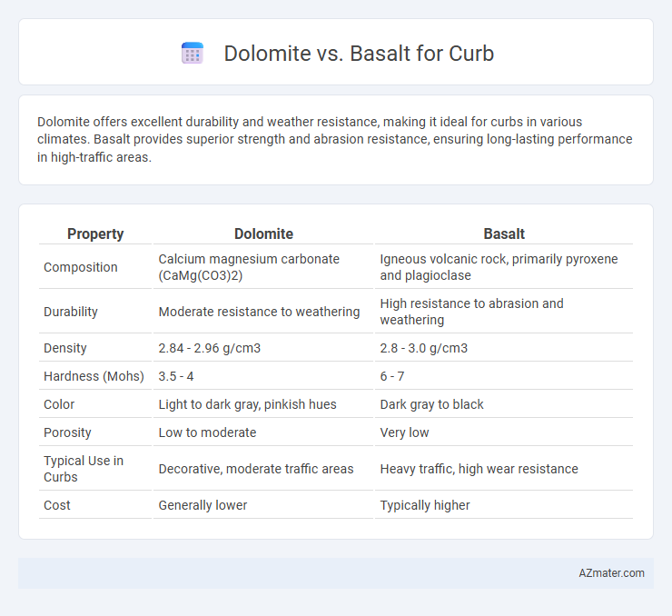Click the 'Very low' cell
This screenshot has width=672, height=616.
(404, 432)
